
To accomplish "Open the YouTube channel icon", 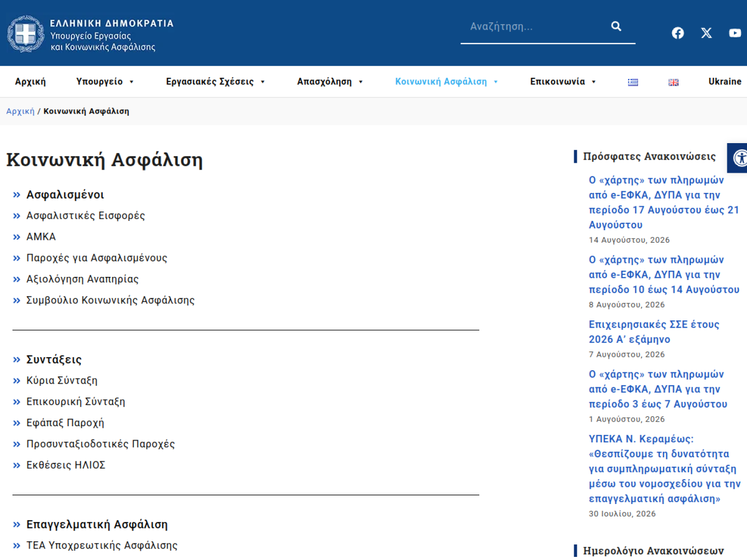I will pyautogui.click(x=735, y=33).
